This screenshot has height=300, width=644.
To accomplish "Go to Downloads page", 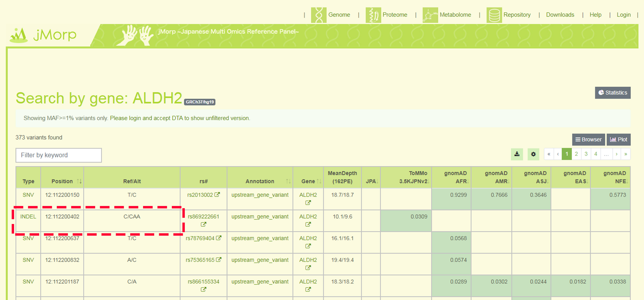I will (x=560, y=15).
